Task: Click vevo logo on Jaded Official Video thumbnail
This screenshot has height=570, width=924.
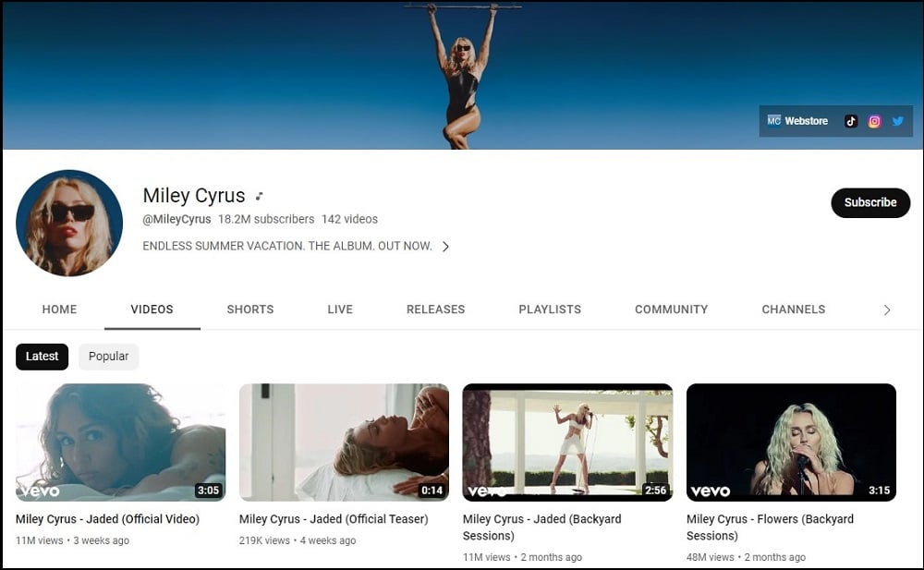Action: [x=40, y=491]
